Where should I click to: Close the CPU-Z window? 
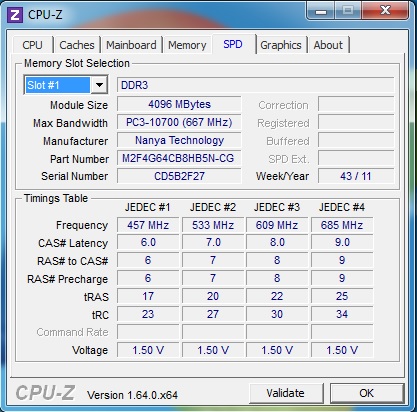pyautogui.click(x=385, y=11)
